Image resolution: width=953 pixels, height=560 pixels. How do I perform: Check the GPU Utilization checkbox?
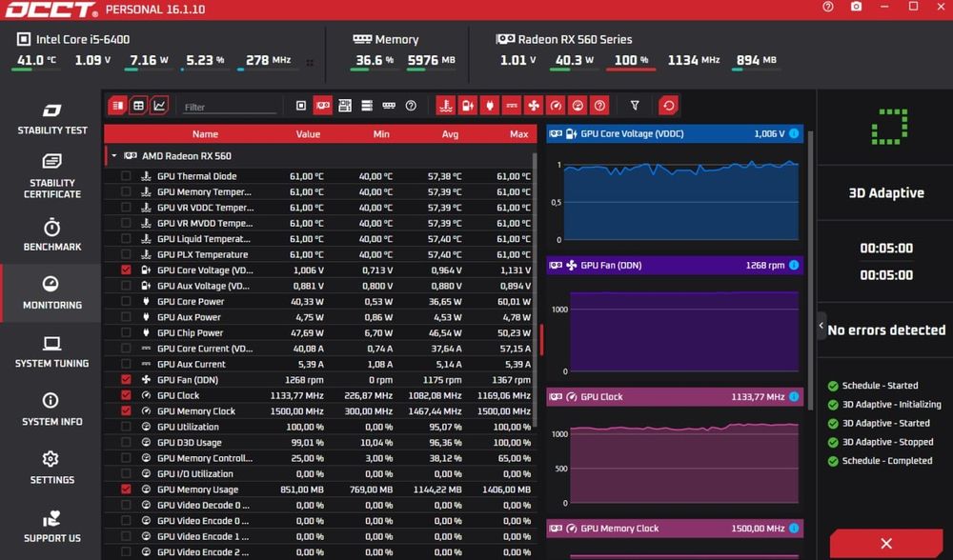click(126, 427)
